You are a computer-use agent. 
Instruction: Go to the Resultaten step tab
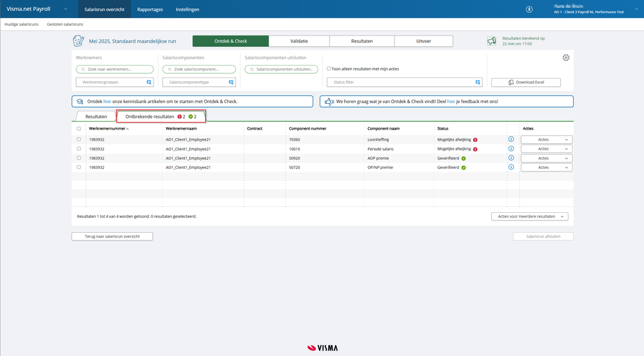coord(362,41)
